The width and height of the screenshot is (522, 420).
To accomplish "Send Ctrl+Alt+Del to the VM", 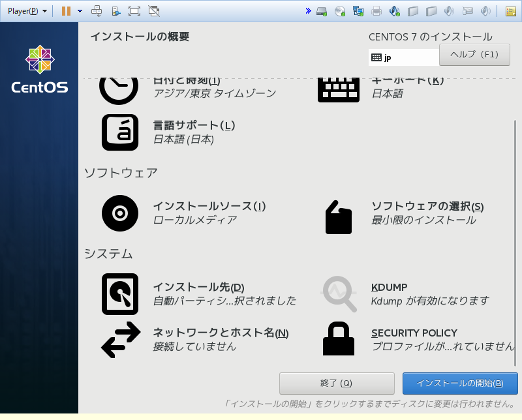I will pyautogui.click(x=97, y=11).
